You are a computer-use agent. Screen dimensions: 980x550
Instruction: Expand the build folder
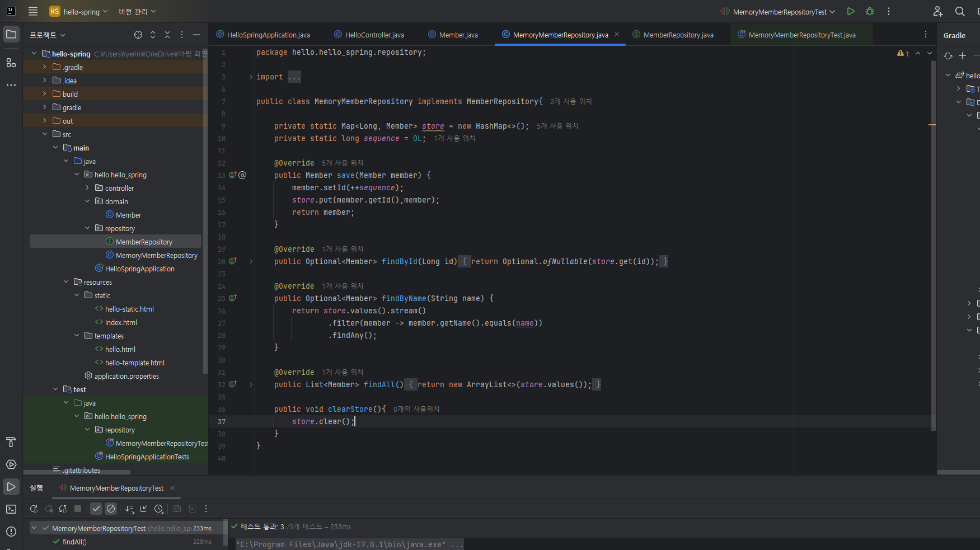(x=45, y=93)
